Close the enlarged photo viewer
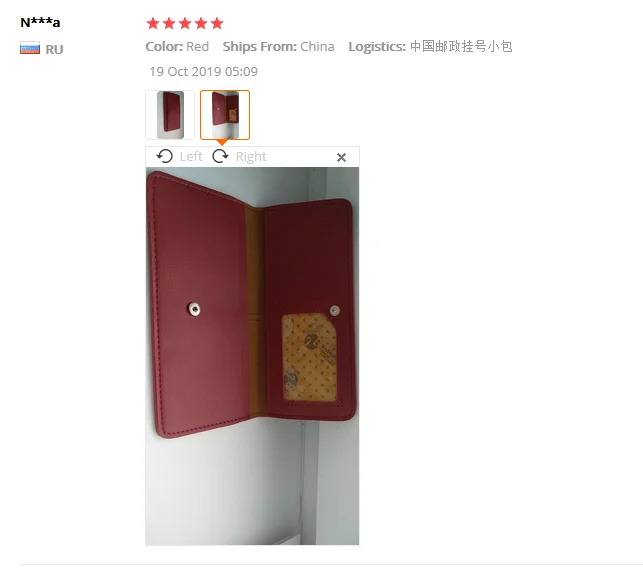The width and height of the screenshot is (643, 576). click(x=341, y=157)
